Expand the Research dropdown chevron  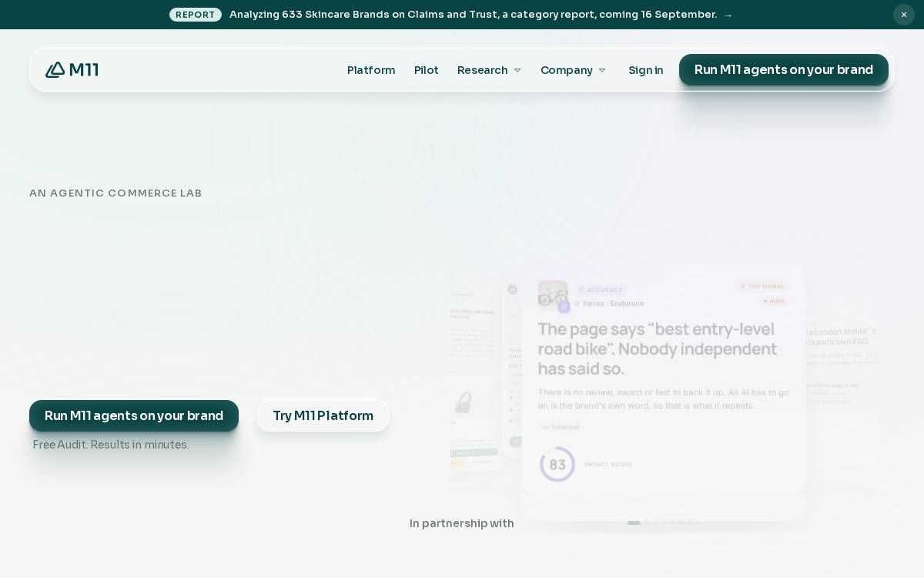517,70
